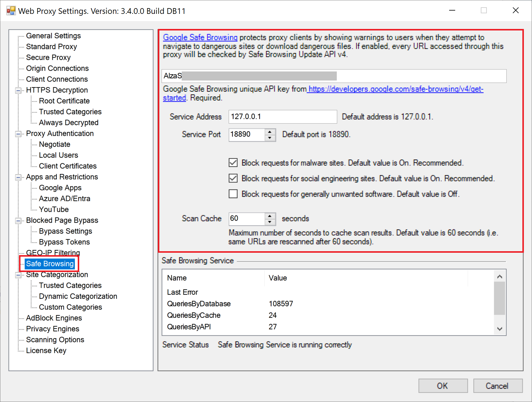The image size is (532, 402).
Task: Open Google Apps restrictions
Action: coord(60,188)
